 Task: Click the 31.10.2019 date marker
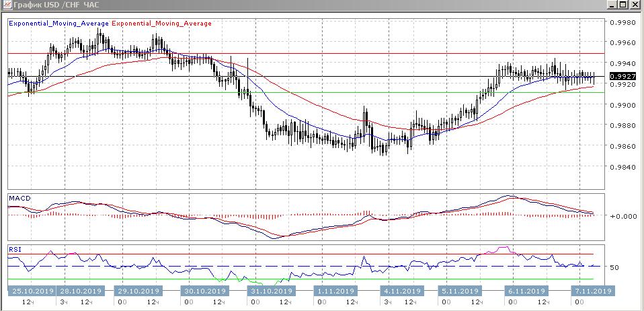pyautogui.click(x=272, y=291)
